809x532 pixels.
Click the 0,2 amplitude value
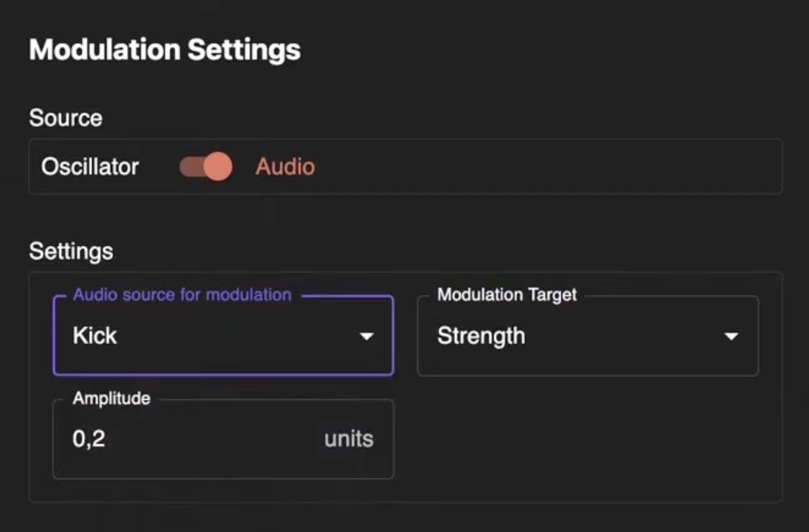click(89, 439)
